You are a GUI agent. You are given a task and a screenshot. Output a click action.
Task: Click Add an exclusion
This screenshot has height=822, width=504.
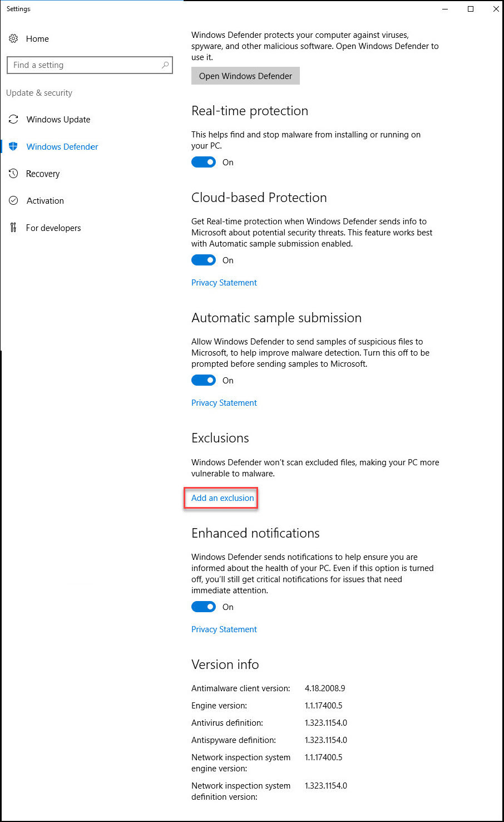(221, 498)
